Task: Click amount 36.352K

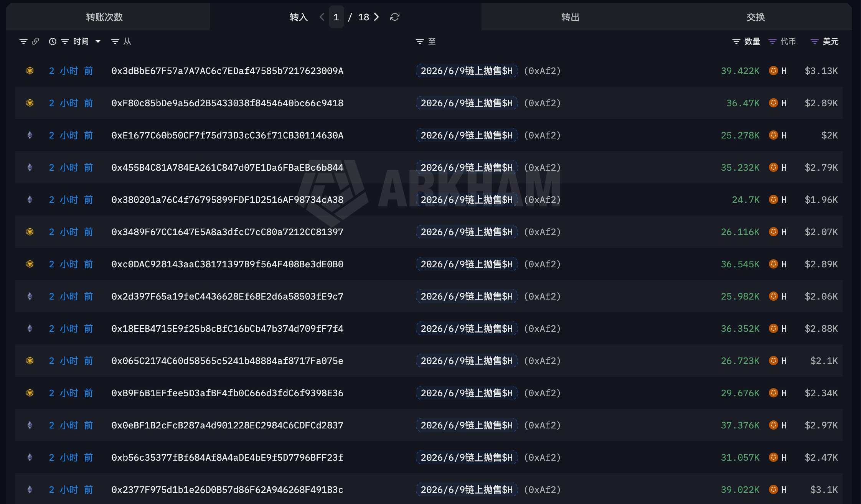Action: (x=740, y=328)
